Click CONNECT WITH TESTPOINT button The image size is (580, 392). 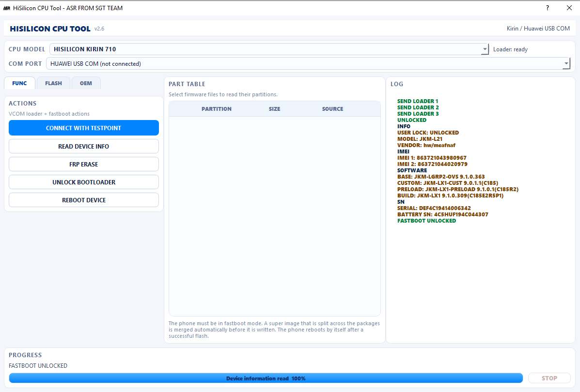tap(84, 128)
